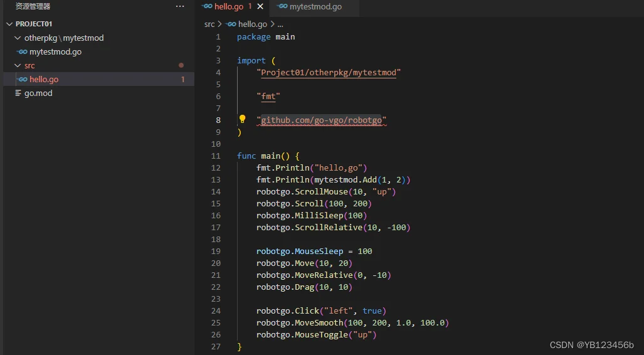Open go.mod file in explorer
This screenshot has height=355, width=644.
click(38, 93)
